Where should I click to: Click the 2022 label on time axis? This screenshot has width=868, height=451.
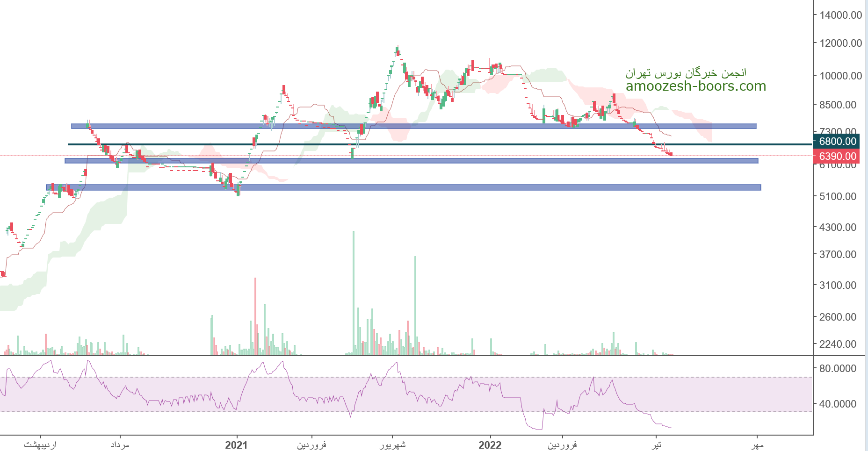coord(490,445)
